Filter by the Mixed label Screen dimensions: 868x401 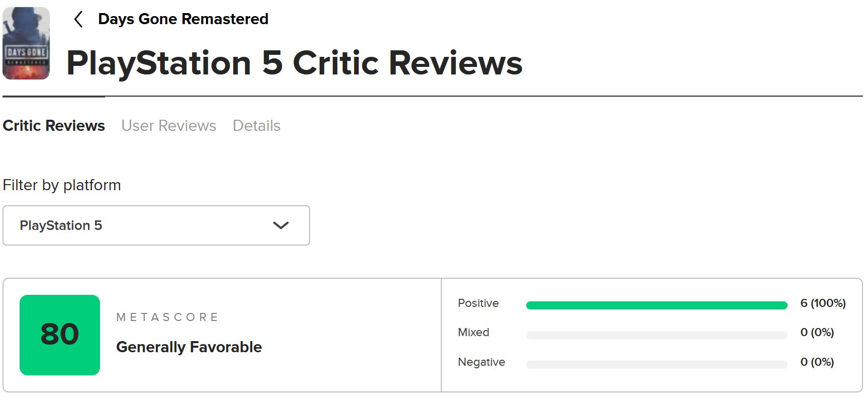point(473,333)
